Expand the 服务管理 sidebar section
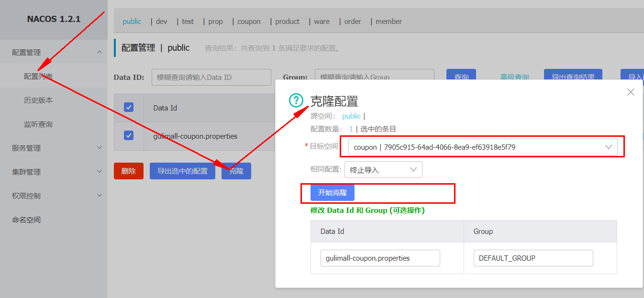 point(100,148)
